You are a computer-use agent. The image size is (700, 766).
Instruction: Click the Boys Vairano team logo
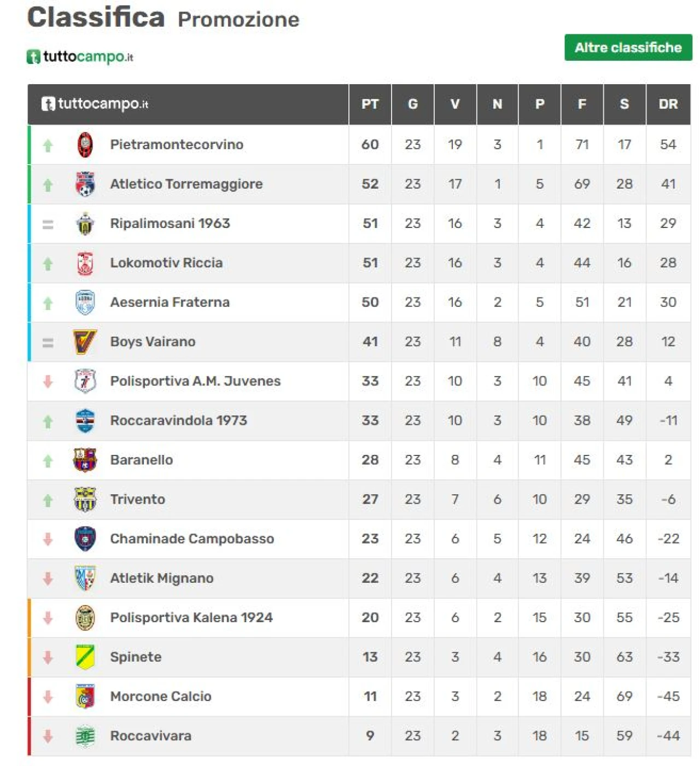[x=85, y=342]
